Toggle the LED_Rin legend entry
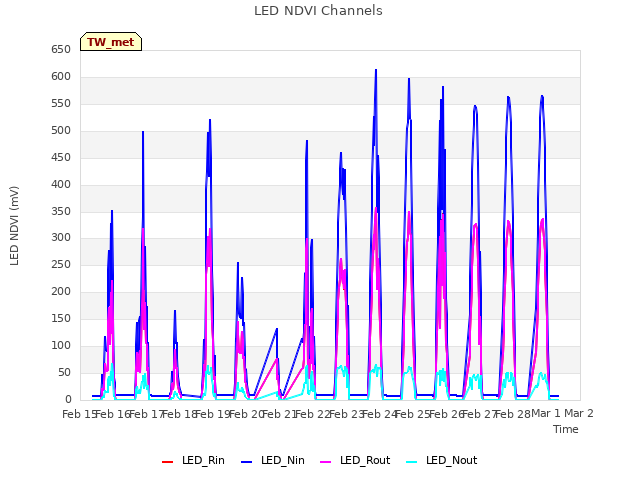Image resolution: width=640 pixels, height=480 pixels. coord(193,461)
